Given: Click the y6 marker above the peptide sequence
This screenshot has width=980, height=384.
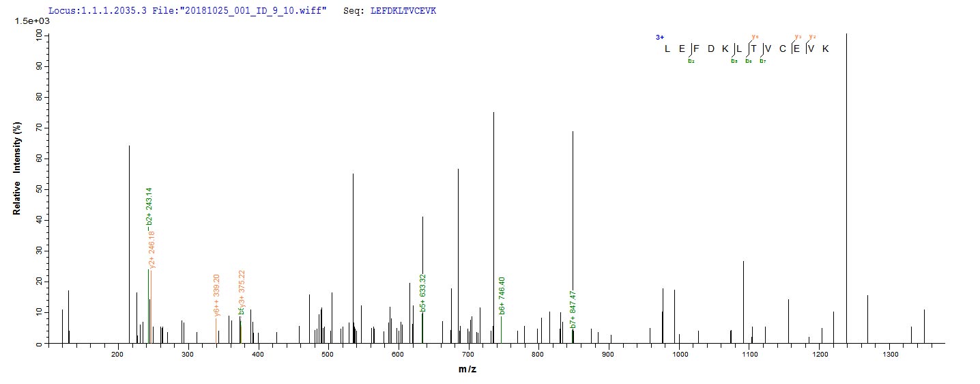Looking at the screenshot, I should 754,36.
